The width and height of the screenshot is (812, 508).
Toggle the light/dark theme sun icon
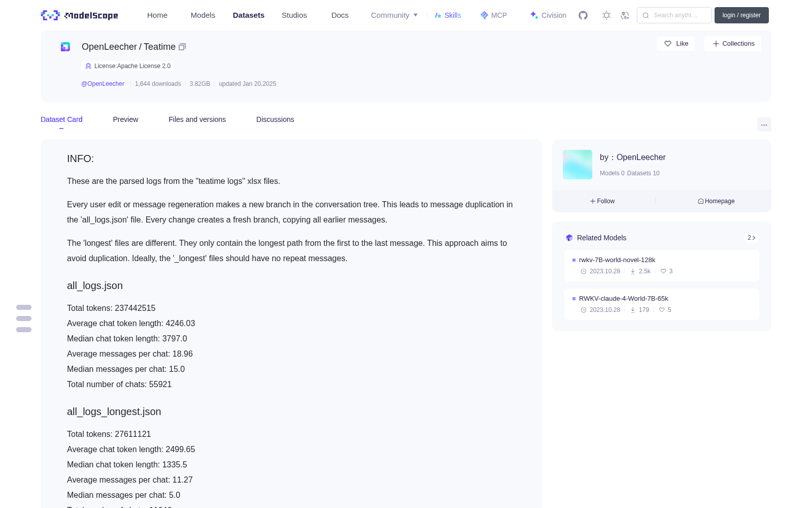[x=606, y=15]
